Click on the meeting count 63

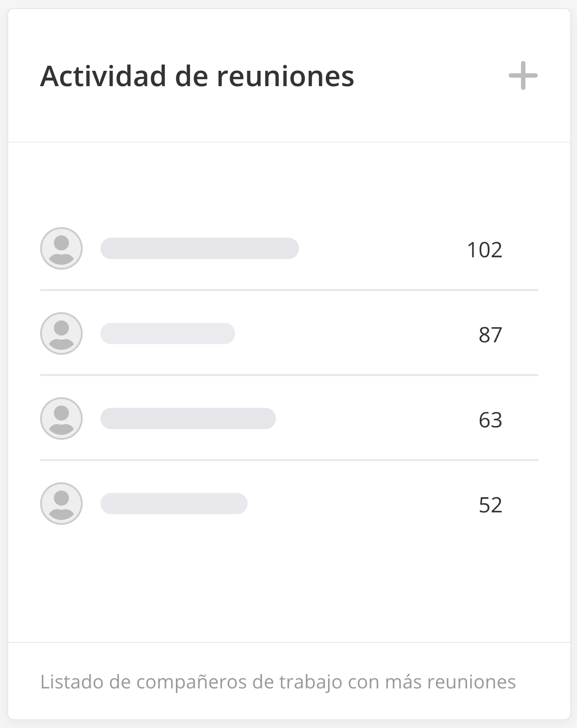(490, 420)
